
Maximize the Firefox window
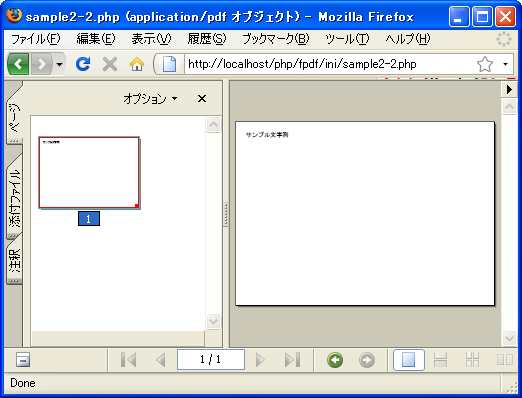click(482, 16)
